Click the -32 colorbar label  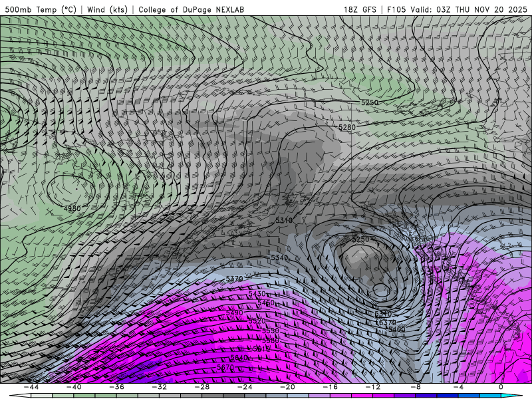click(x=159, y=387)
